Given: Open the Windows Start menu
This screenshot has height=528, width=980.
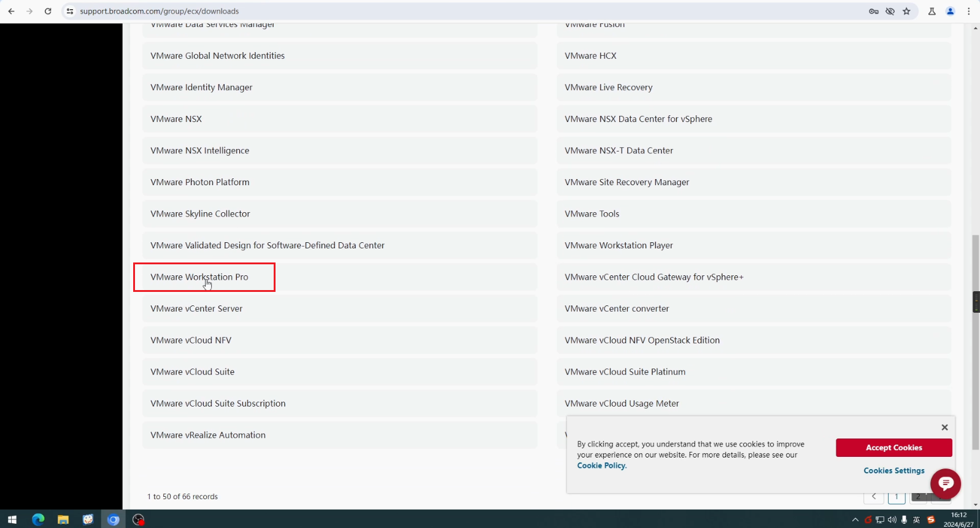Looking at the screenshot, I should pyautogui.click(x=12, y=519).
